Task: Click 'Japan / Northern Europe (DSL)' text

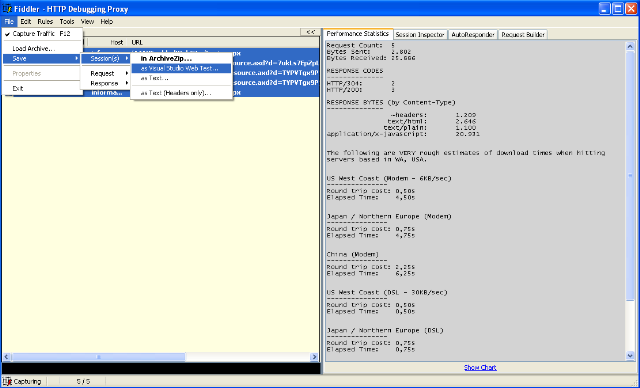Action: [x=385, y=330]
